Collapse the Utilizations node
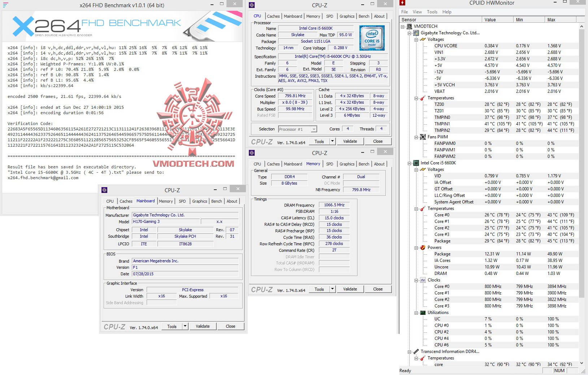The image size is (588, 375). [x=416, y=312]
